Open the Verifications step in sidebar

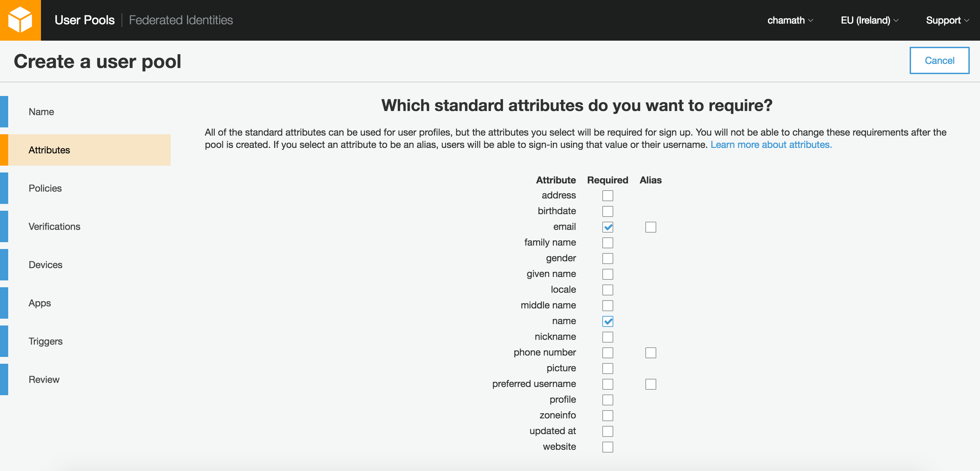(54, 227)
